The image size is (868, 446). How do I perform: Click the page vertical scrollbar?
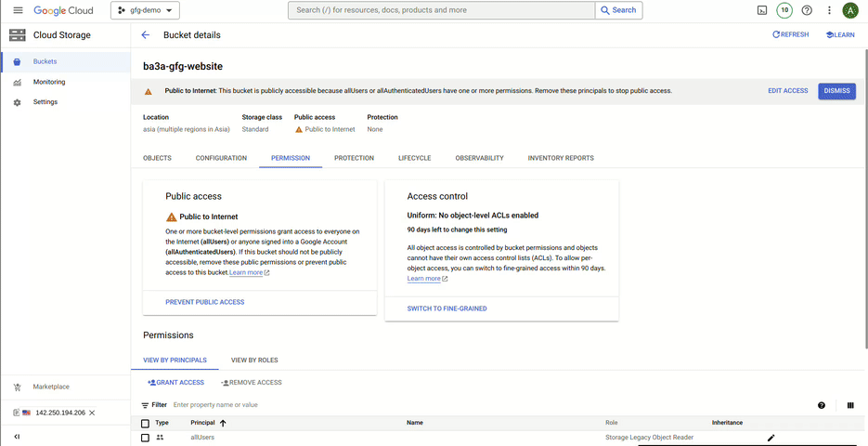[x=865, y=200]
